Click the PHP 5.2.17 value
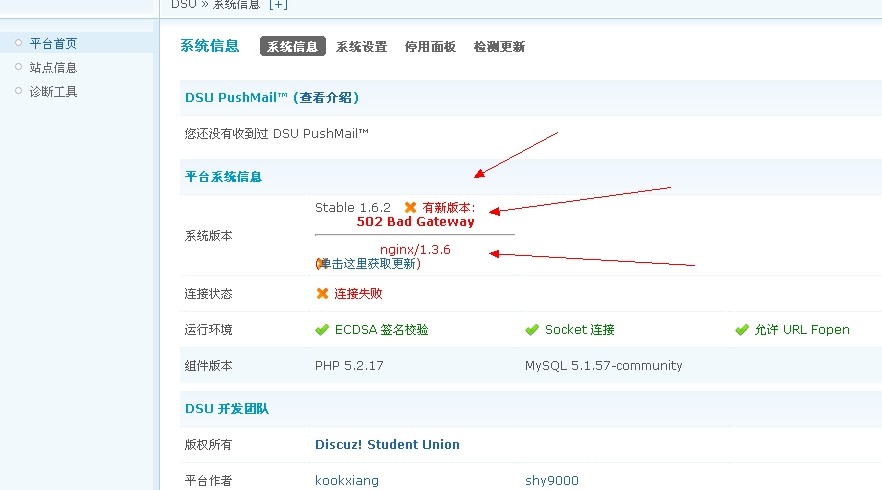The image size is (882, 490). (349, 366)
